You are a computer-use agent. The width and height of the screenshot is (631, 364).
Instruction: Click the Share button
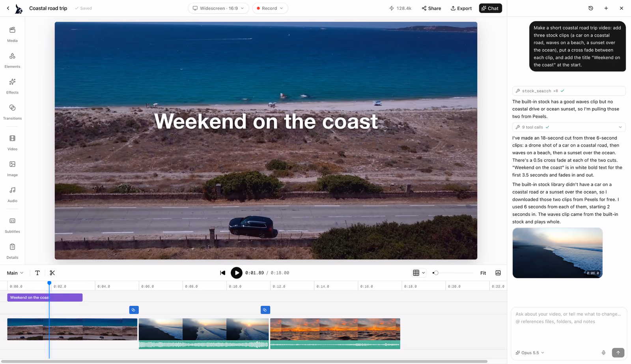pyautogui.click(x=431, y=8)
